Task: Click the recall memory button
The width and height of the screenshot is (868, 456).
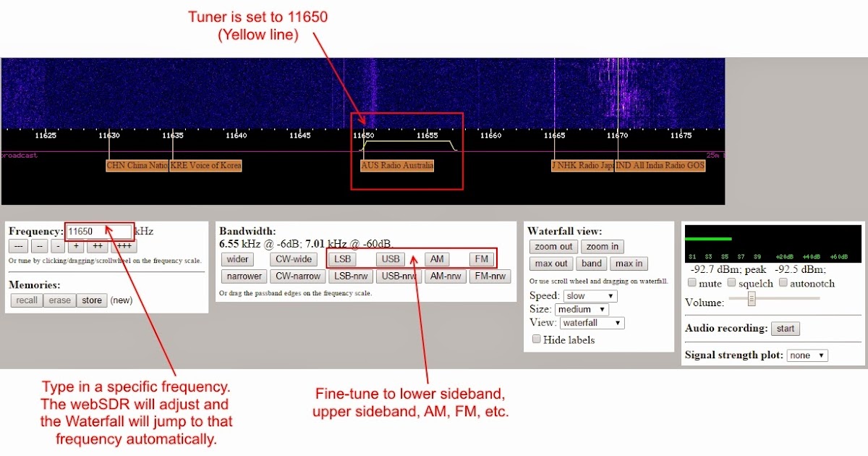Action: click(x=26, y=300)
